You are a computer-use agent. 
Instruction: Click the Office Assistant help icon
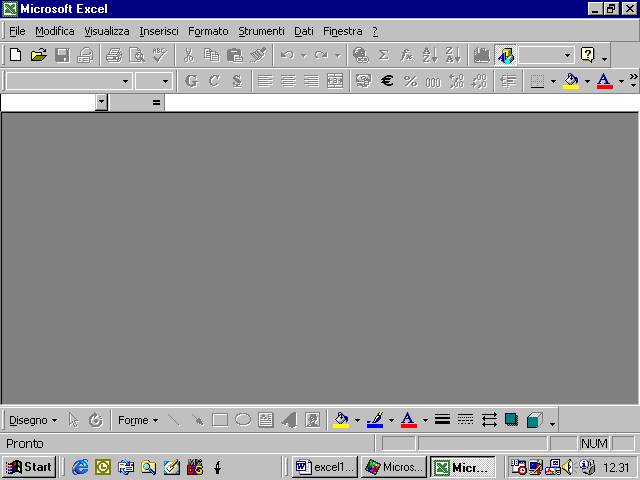[588, 55]
